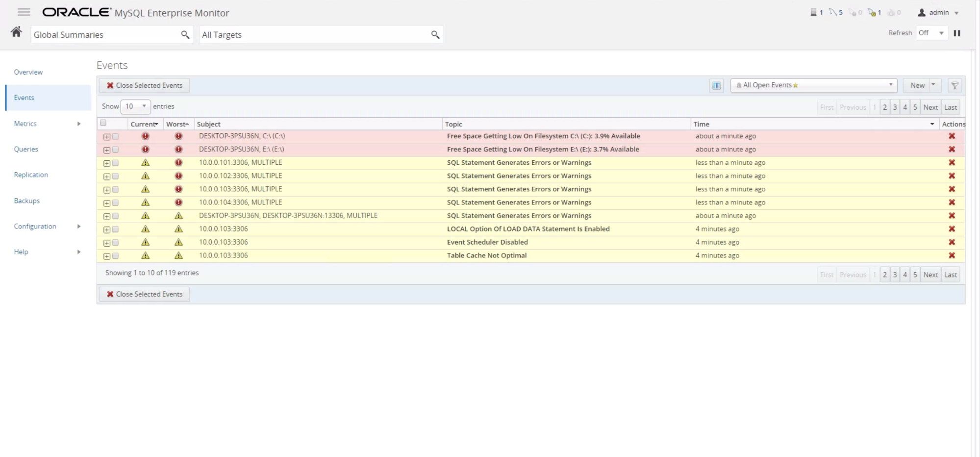Open the All Open Events filter dropdown
The width and height of the screenshot is (980, 457).
tap(813, 85)
